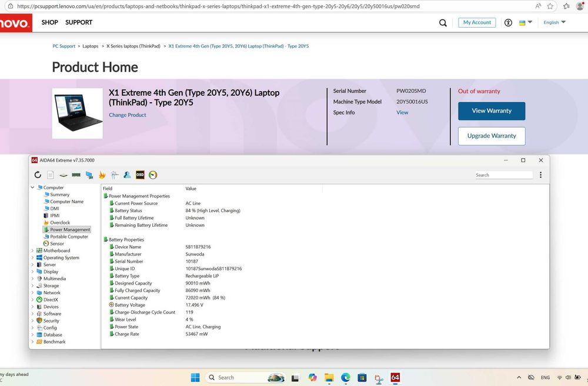Click the blue monitor toolbar icon in AIDA64

[x=89, y=175]
